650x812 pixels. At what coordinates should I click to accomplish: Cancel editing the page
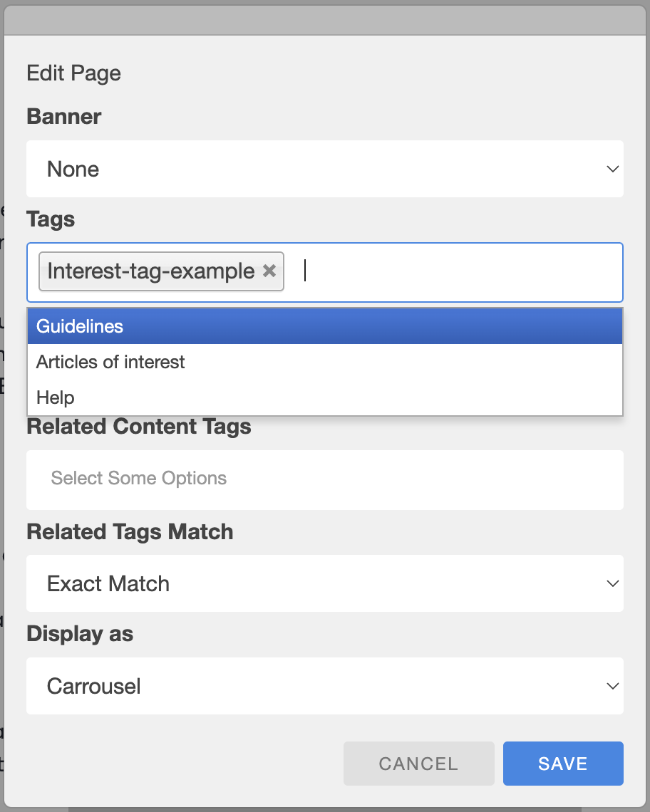(419, 764)
